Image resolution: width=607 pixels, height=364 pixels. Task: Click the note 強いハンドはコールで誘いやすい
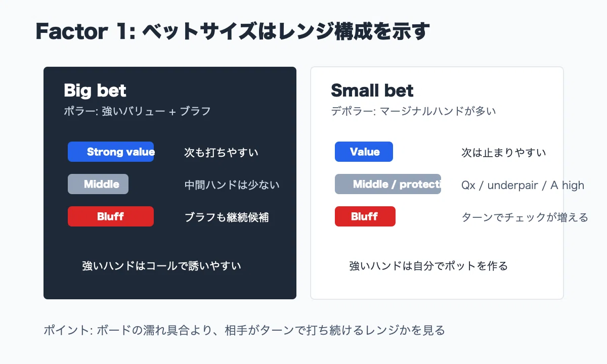point(162,265)
